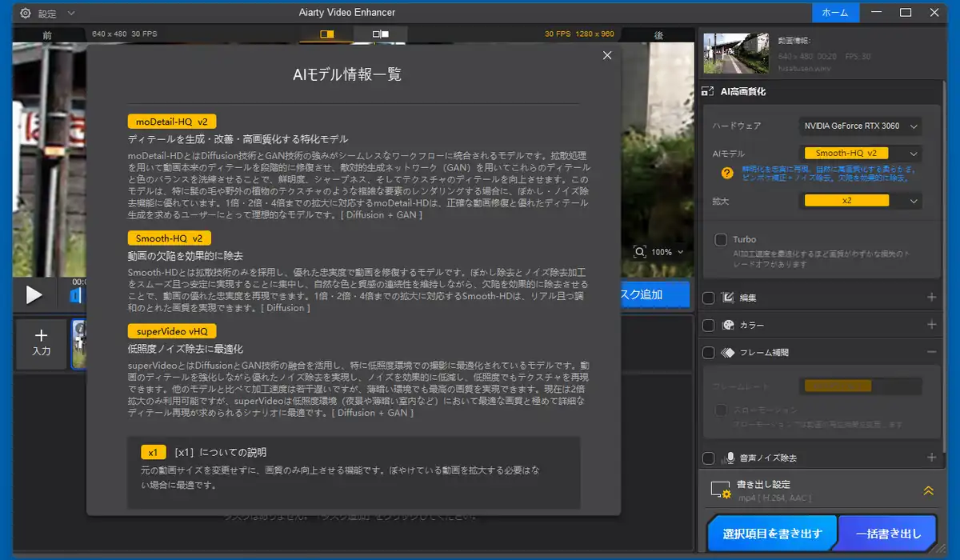Open the 100% zoom dropdown
Screen dimensions: 960x560
pyautogui.click(x=681, y=252)
